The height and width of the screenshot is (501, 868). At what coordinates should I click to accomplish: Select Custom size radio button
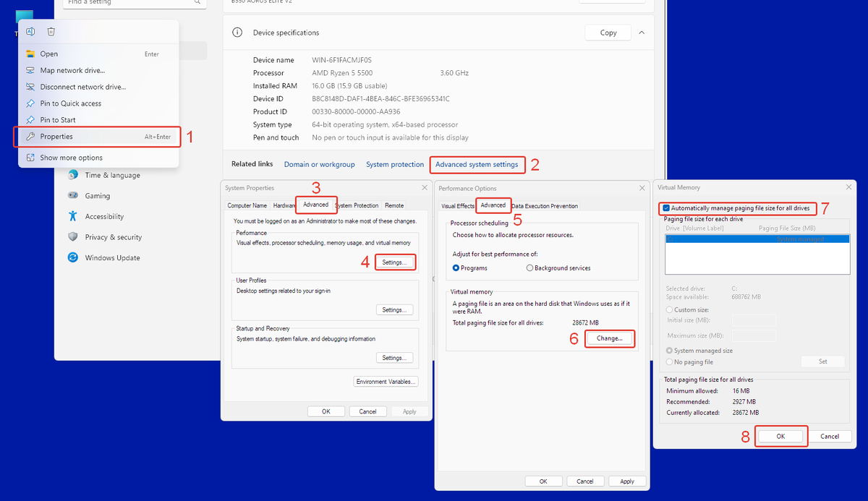(669, 309)
